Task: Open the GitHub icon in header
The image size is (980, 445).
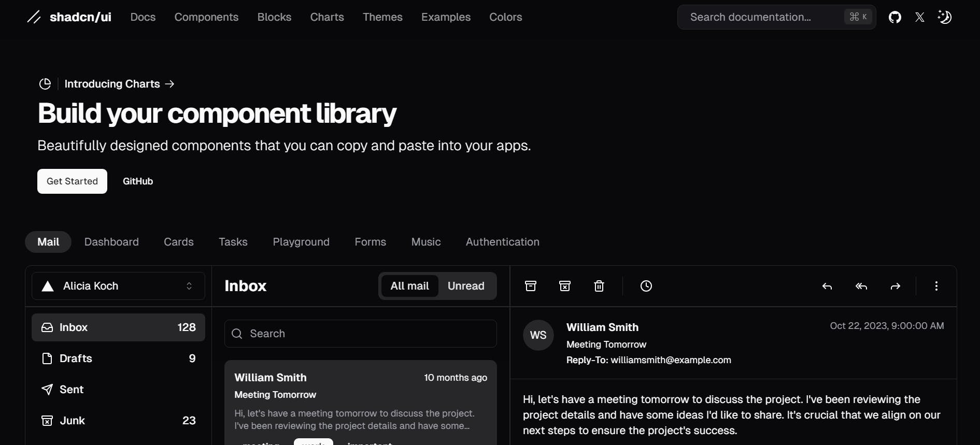Action: click(894, 17)
